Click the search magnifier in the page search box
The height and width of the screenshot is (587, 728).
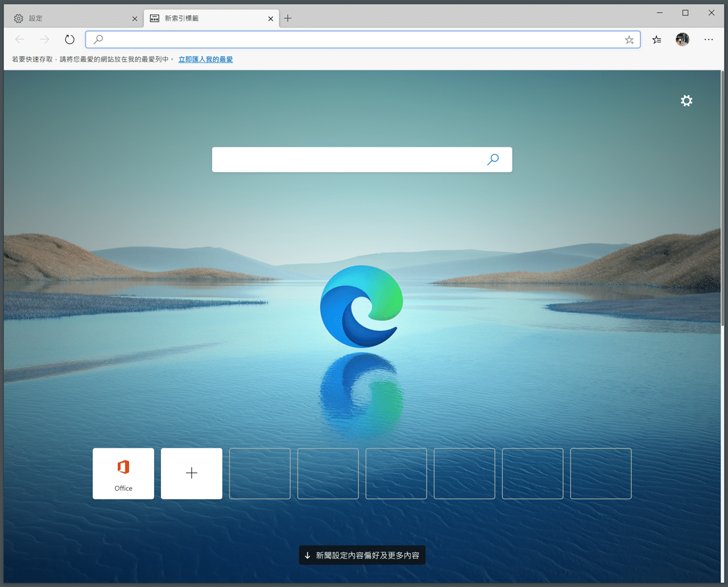[493, 159]
